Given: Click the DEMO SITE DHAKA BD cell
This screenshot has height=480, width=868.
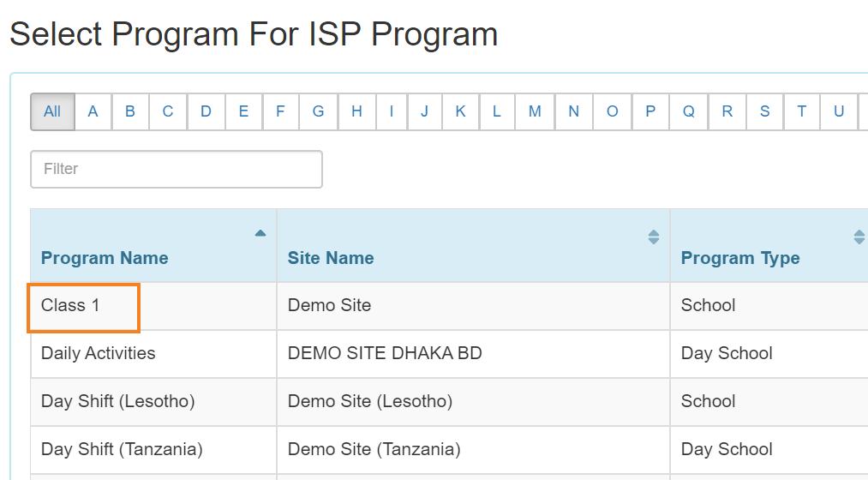Looking at the screenshot, I should point(385,354).
